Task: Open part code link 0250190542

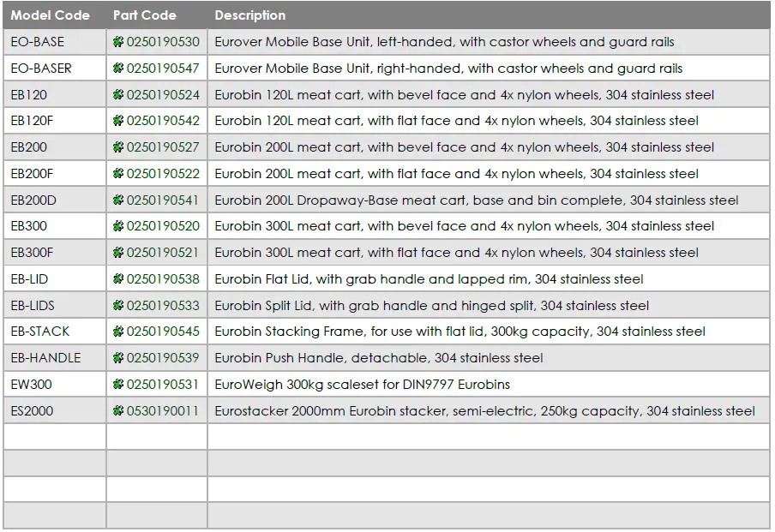Action: 163,121
